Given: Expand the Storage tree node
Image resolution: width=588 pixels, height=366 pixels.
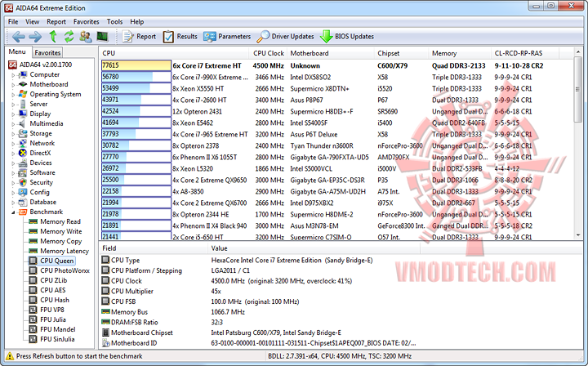Looking at the screenshot, I should point(13,133).
